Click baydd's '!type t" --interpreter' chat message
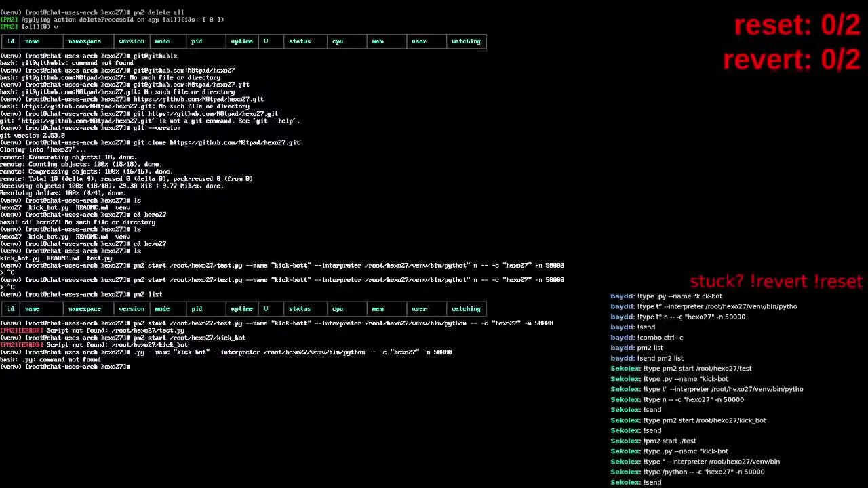The image size is (868, 488). point(704,306)
